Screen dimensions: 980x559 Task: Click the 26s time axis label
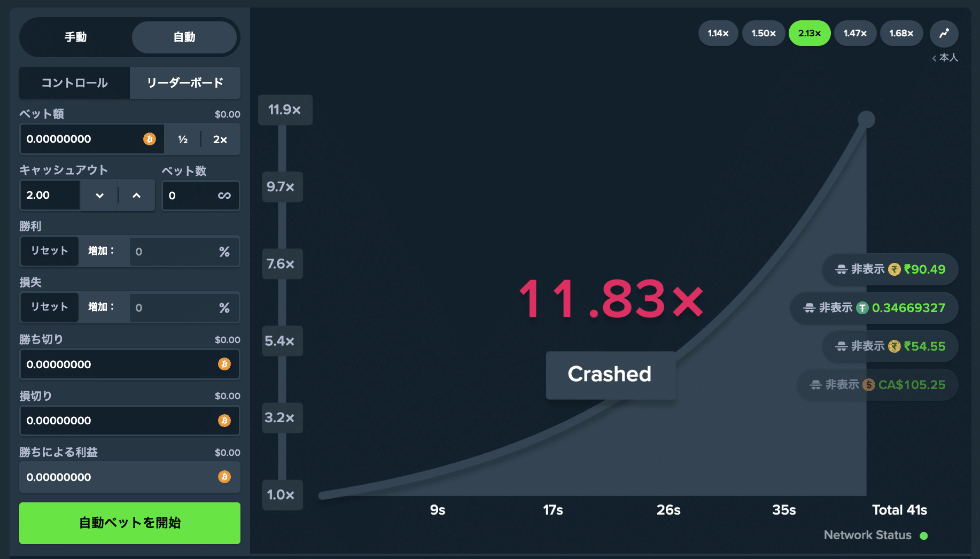tap(668, 510)
